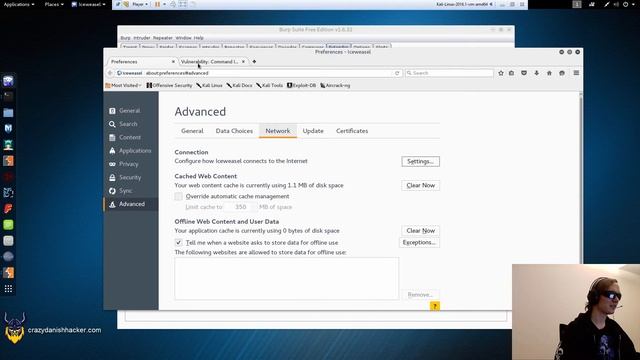The height and width of the screenshot is (360, 640).
Task: Select Advanced in preferences sidebar
Action: click(x=131, y=204)
